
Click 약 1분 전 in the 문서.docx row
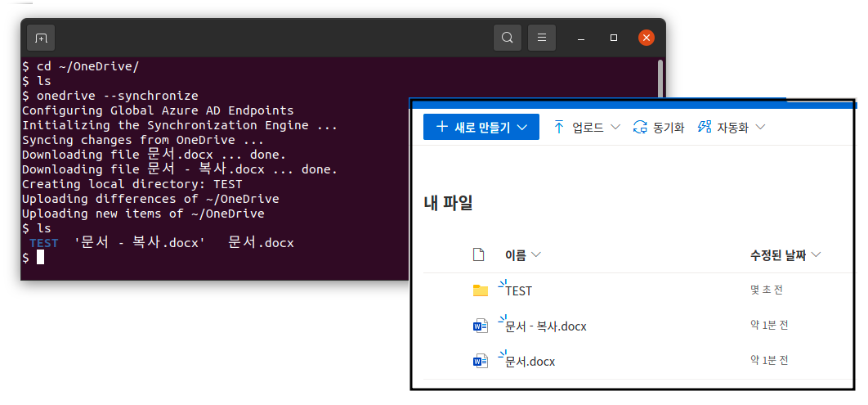769,360
